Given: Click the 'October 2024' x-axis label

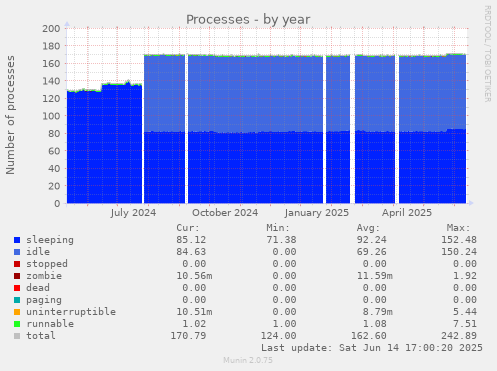Looking at the screenshot, I should (x=225, y=213).
